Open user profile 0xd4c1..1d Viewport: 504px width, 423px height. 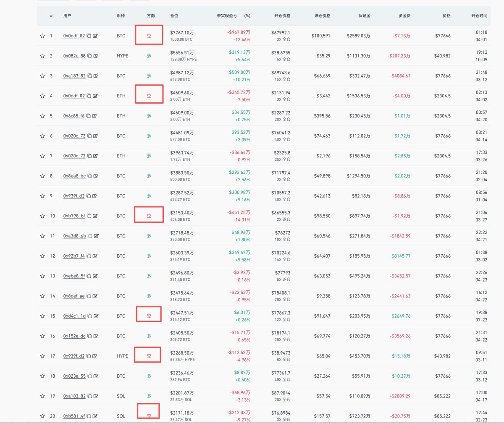point(74,316)
